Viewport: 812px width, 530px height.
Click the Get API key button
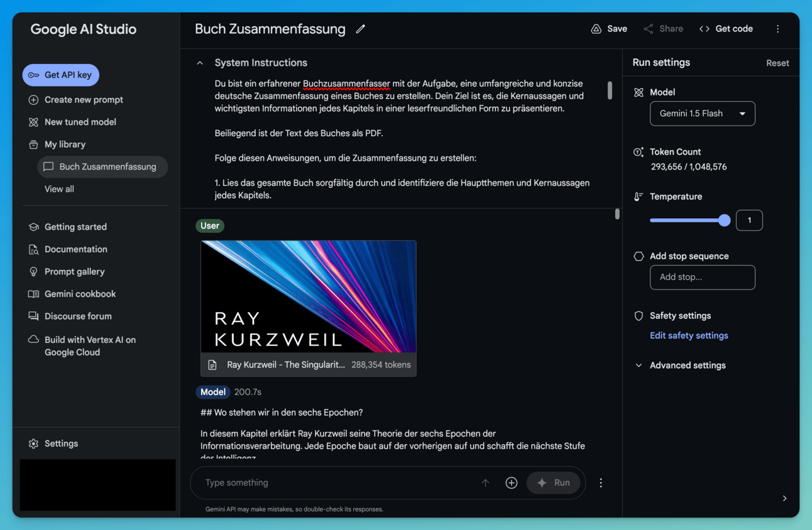tap(61, 75)
